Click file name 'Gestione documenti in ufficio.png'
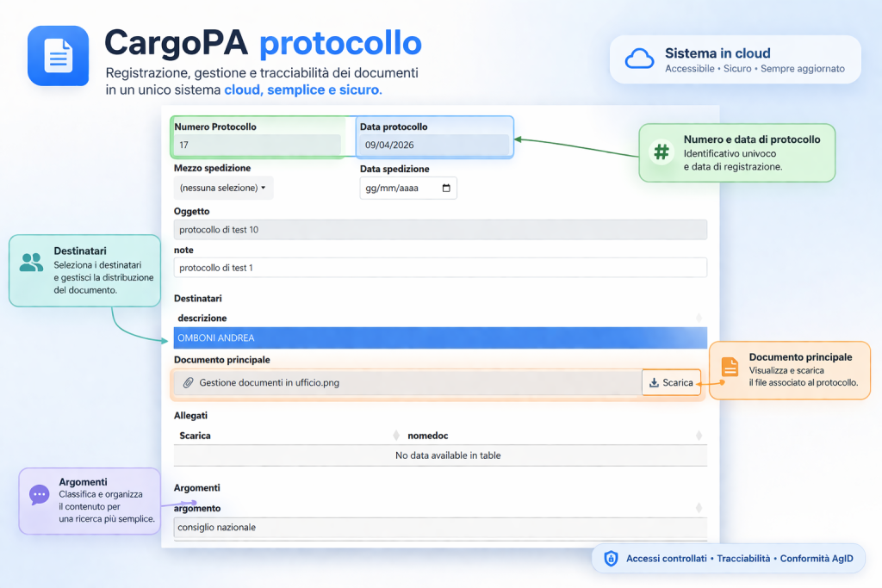Viewport: 882px width, 588px height. [269, 383]
